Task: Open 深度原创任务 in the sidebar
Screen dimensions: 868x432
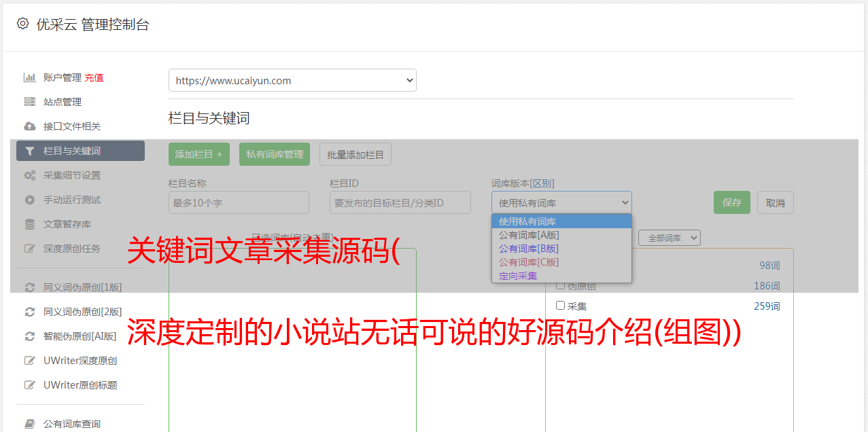Action: pyautogui.click(x=72, y=249)
